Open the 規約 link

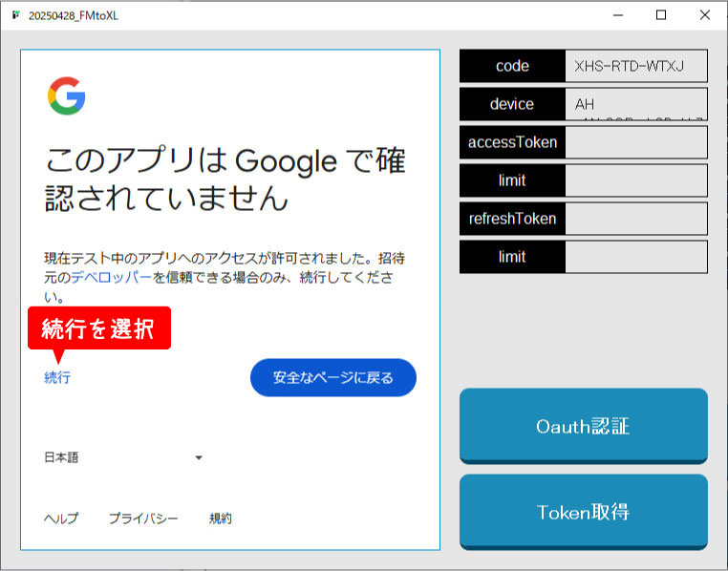[x=220, y=518]
